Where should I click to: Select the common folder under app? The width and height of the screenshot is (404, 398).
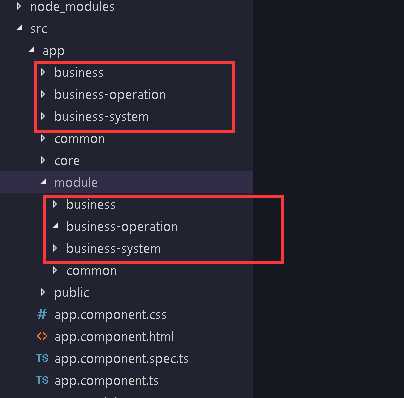[79, 139]
